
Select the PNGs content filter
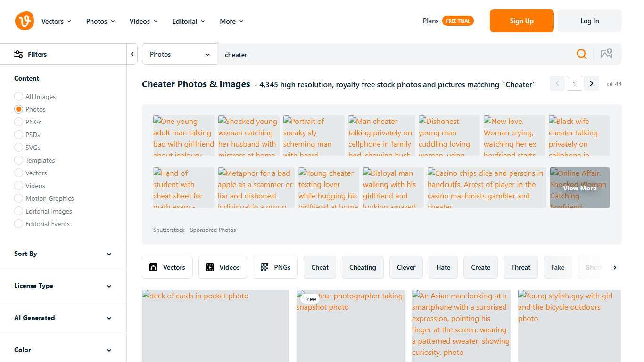pos(19,122)
